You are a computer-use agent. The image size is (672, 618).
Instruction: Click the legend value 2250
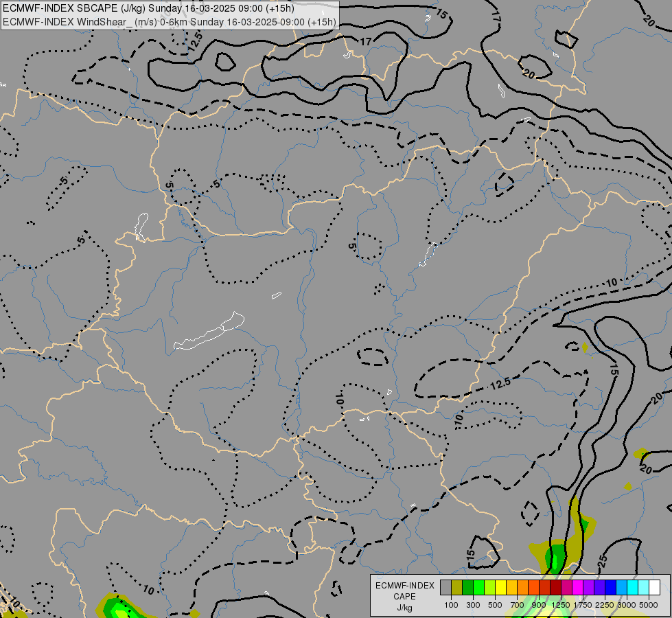pyautogui.click(x=605, y=605)
